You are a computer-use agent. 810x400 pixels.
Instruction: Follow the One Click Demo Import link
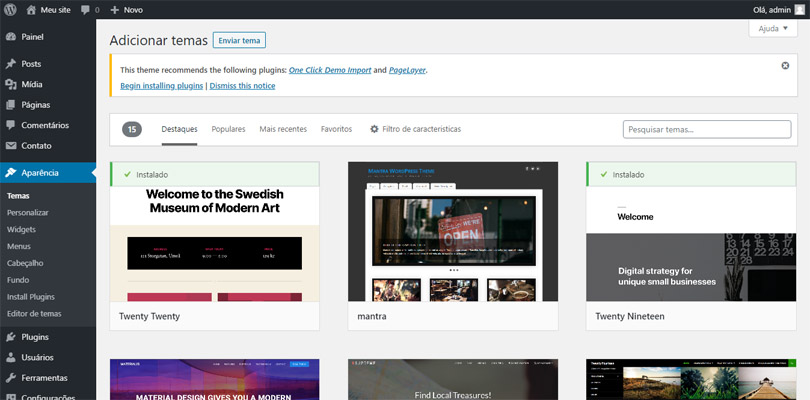click(x=329, y=70)
